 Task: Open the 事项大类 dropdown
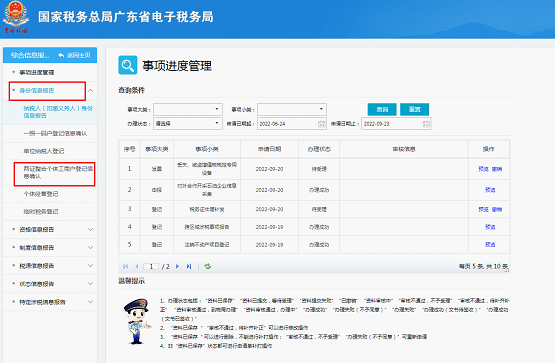(x=188, y=109)
